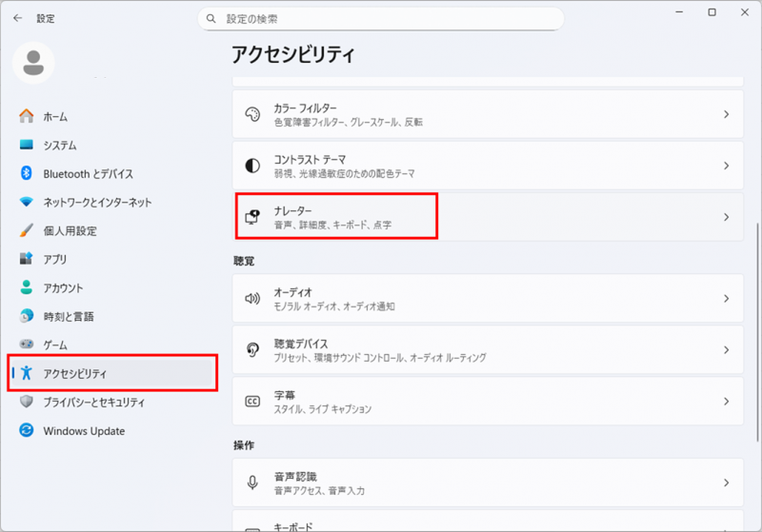Click the user profile avatar
The image size is (762, 532).
pyautogui.click(x=33, y=63)
